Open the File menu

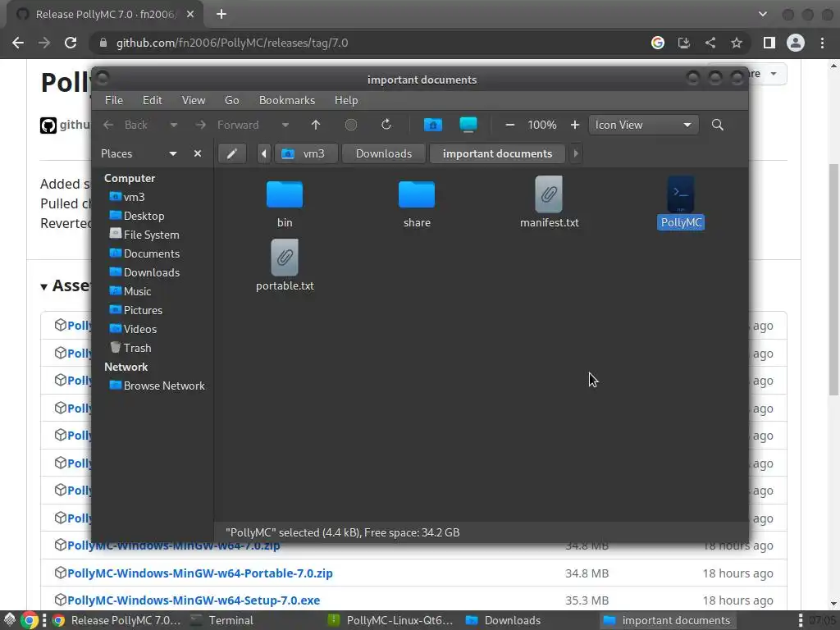[113, 100]
